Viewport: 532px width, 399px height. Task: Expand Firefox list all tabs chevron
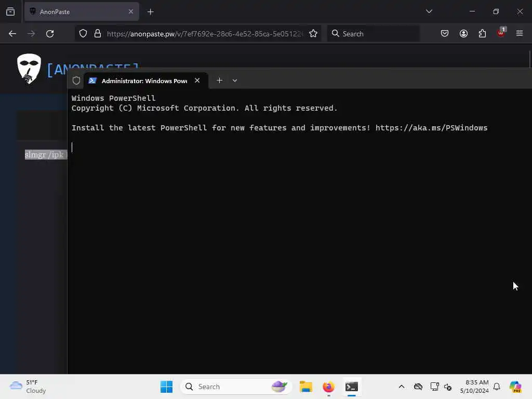pyautogui.click(x=429, y=11)
